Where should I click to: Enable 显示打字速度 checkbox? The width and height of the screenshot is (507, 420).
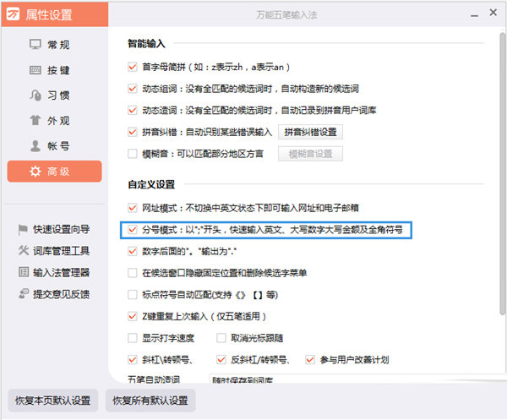tap(133, 338)
